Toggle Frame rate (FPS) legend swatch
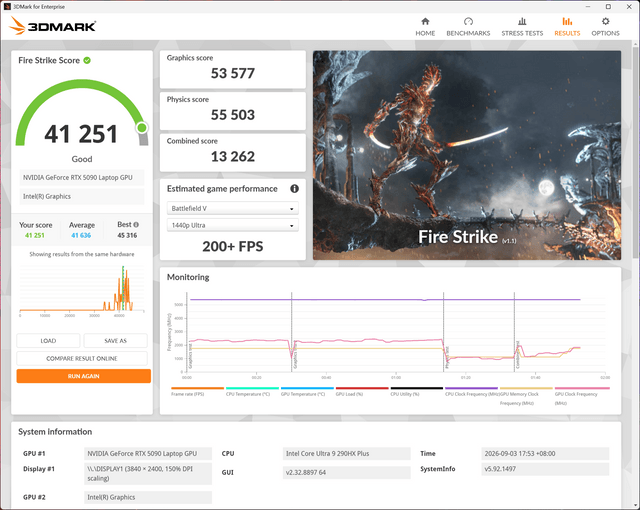 [x=198, y=388]
